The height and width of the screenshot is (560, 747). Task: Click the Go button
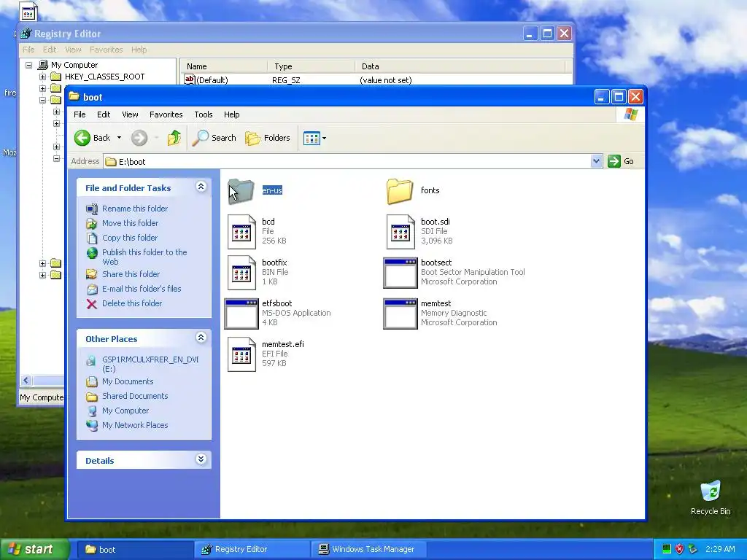622,161
